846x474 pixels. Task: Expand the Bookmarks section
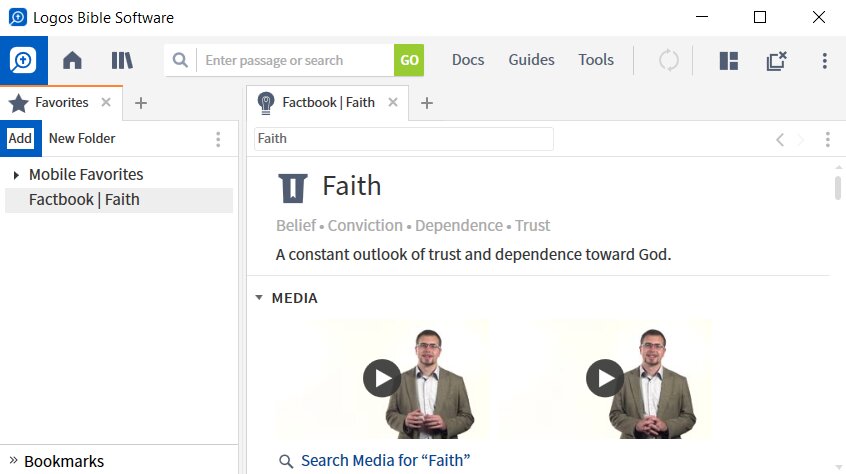(x=13, y=461)
